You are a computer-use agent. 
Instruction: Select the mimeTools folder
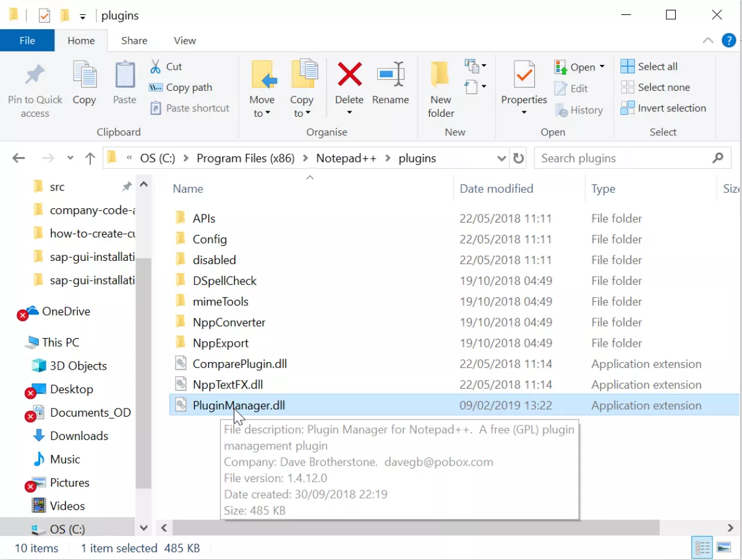221,302
